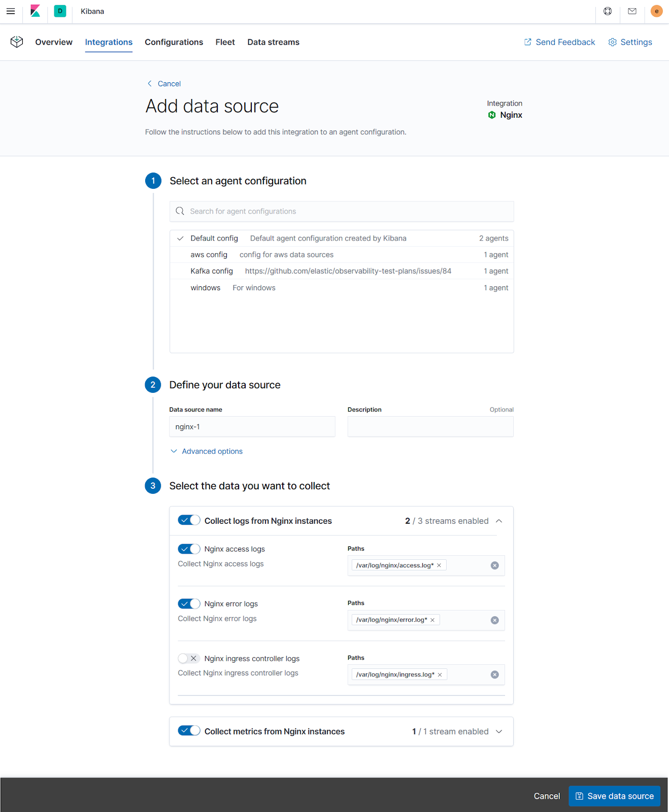This screenshot has height=812, width=669.
Task: Open the help lifebuoy icon menu
Action: (608, 11)
